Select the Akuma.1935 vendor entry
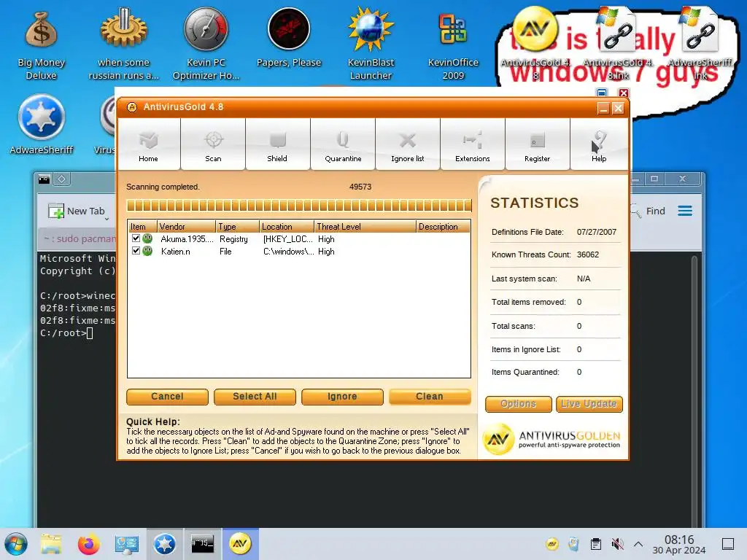This screenshot has height=560, width=747. [x=187, y=239]
